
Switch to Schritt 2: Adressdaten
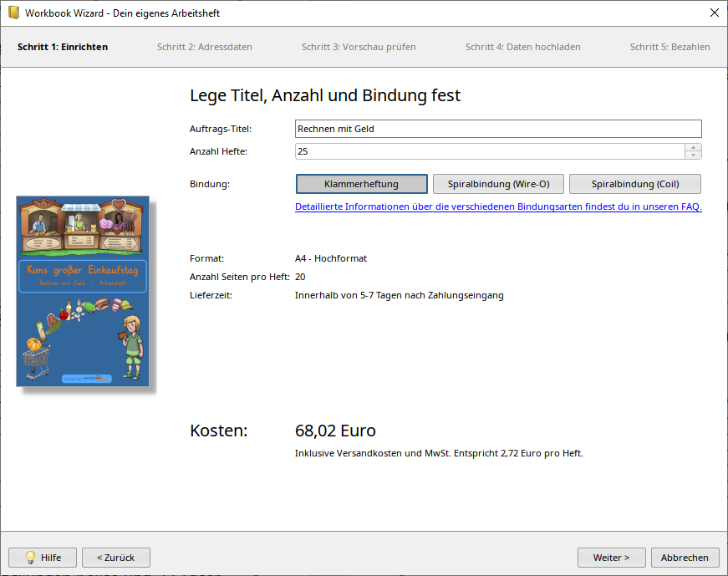coord(204,47)
